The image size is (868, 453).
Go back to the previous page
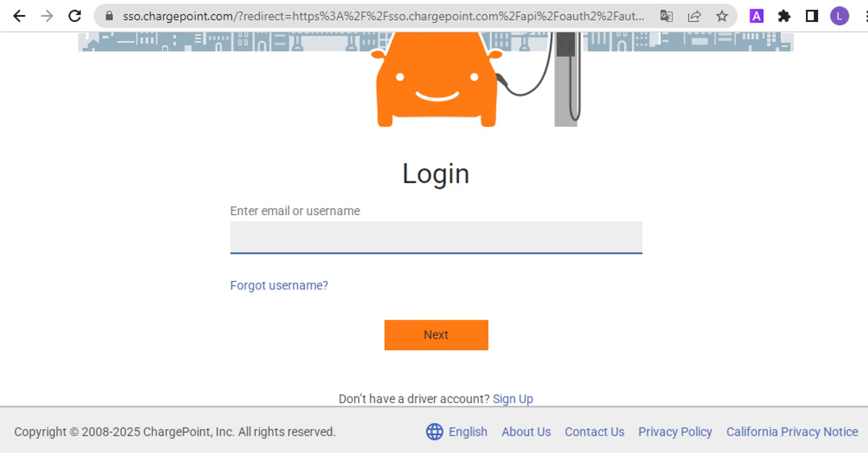[19, 16]
